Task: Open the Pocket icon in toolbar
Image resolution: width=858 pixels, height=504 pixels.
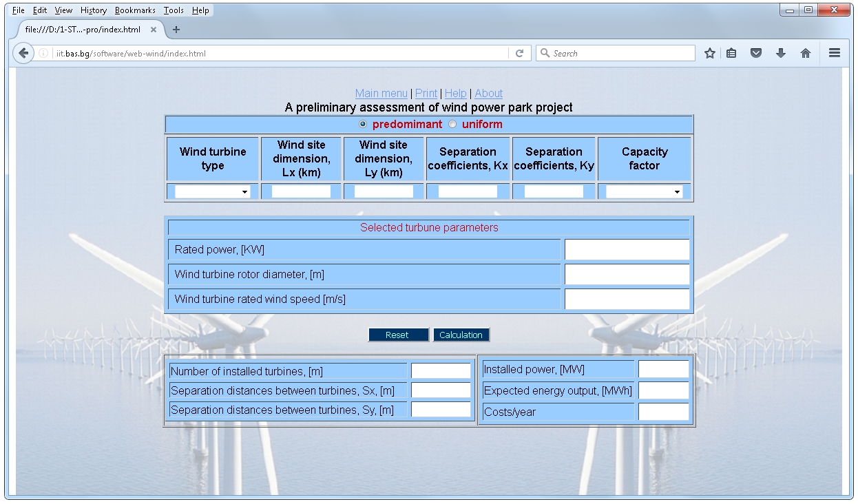Action: tap(756, 53)
